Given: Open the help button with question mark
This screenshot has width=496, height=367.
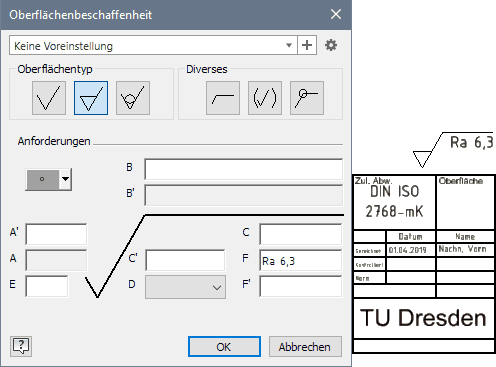Looking at the screenshot, I should click(21, 346).
